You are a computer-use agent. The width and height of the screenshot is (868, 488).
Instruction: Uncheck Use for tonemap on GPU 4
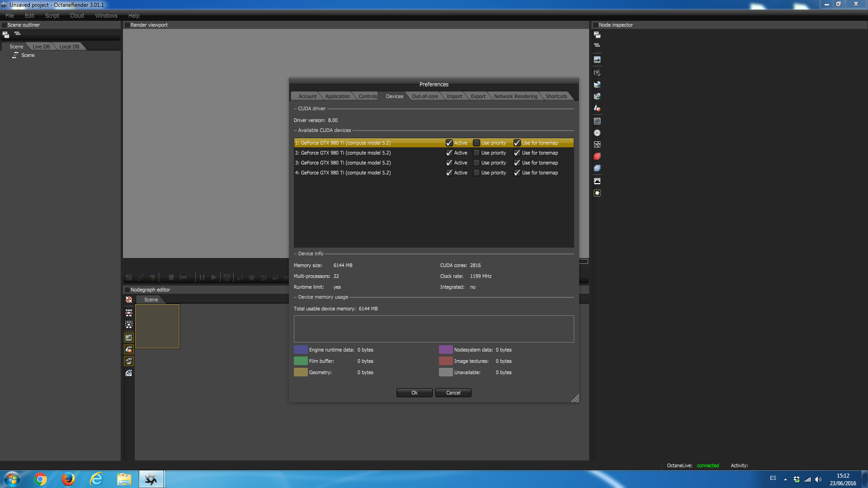(x=517, y=173)
